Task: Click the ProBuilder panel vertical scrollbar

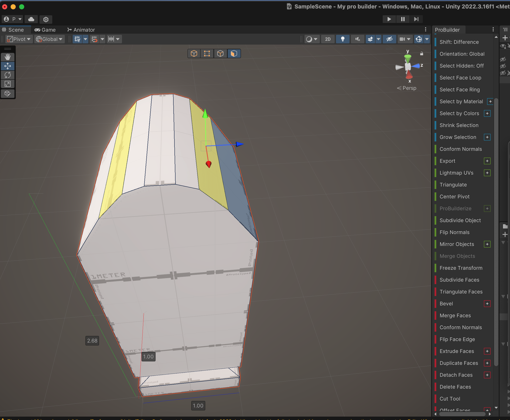Action: tap(496, 232)
